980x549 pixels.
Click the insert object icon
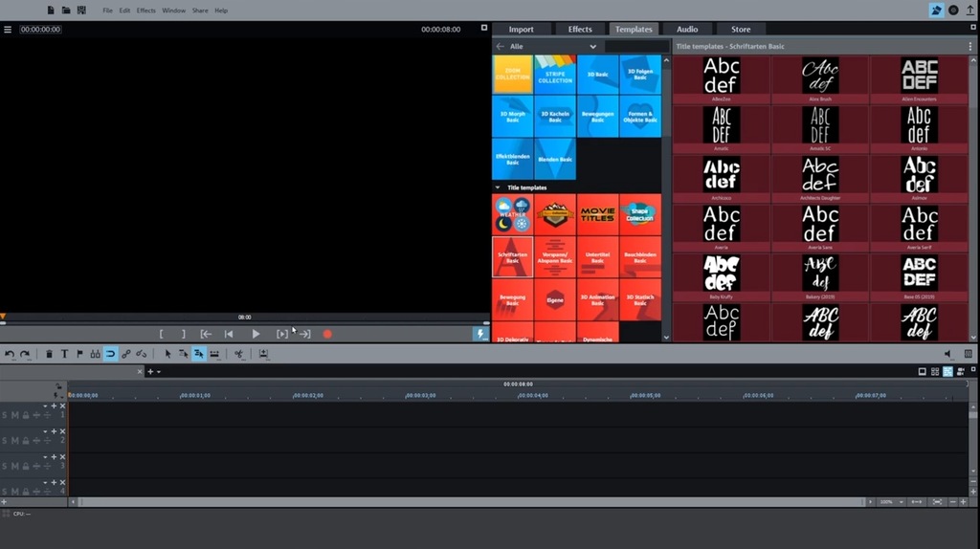pos(264,354)
